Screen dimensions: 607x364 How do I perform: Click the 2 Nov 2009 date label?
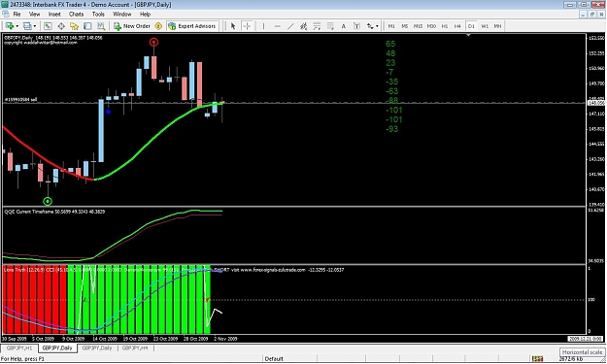pos(225,339)
